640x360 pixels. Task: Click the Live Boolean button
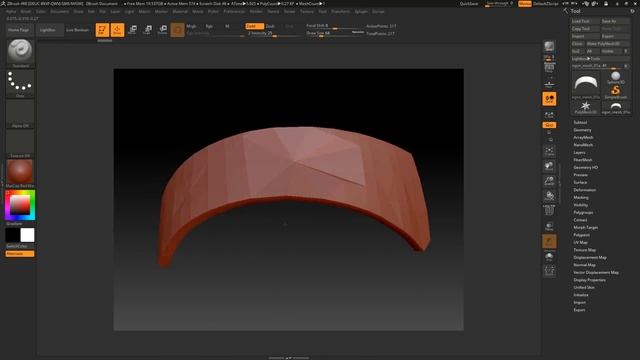tap(78, 30)
